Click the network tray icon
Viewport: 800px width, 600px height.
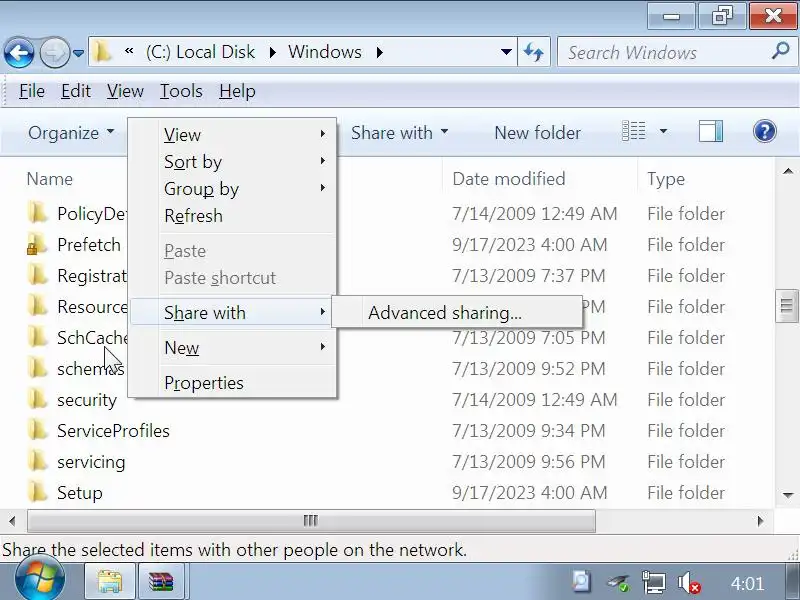point(654,582)
